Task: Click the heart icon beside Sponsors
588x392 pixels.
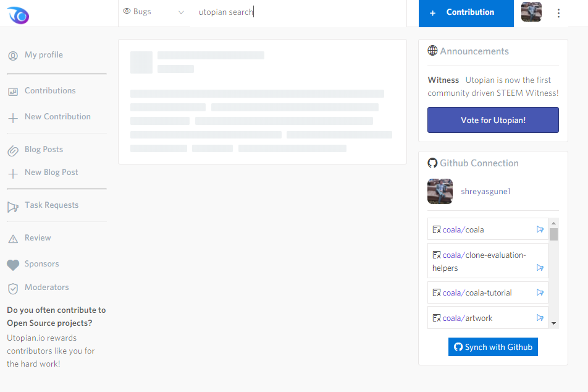Action: coord(13,265)
